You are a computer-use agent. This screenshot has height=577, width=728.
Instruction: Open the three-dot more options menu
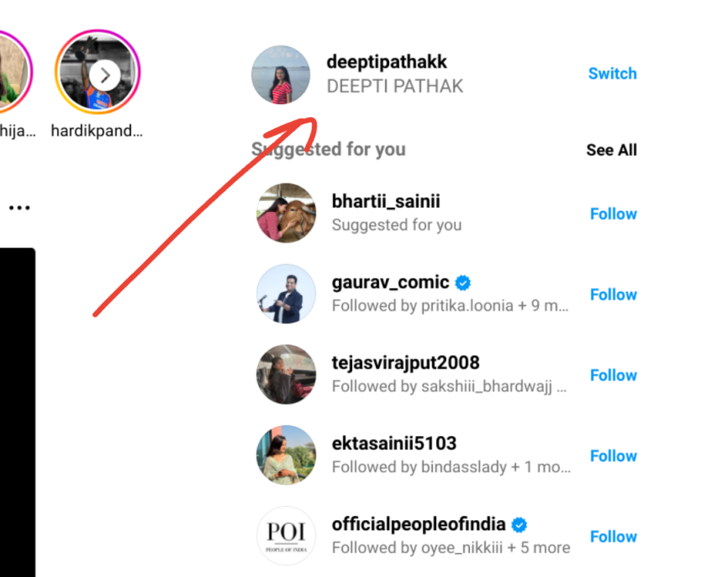20,207
